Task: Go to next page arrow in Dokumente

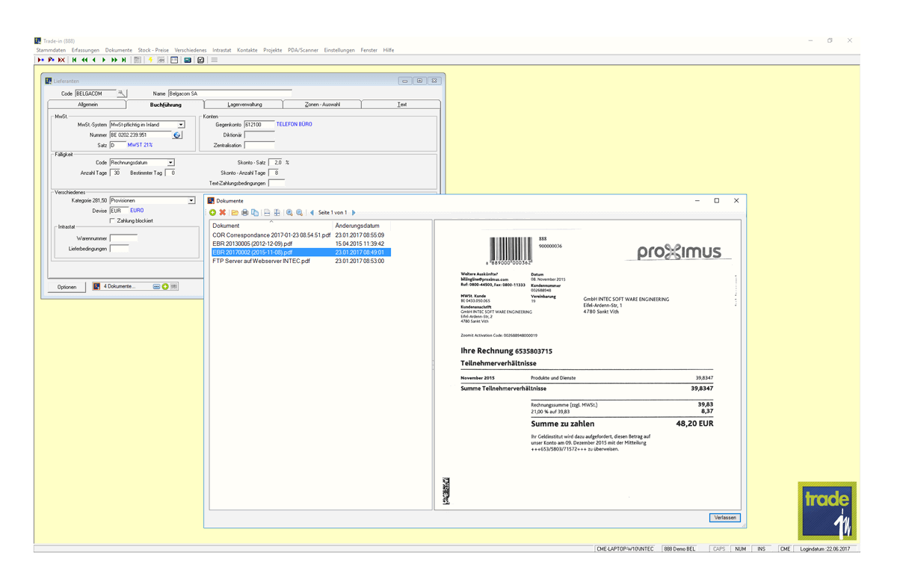Action: (x=354, y=213)
